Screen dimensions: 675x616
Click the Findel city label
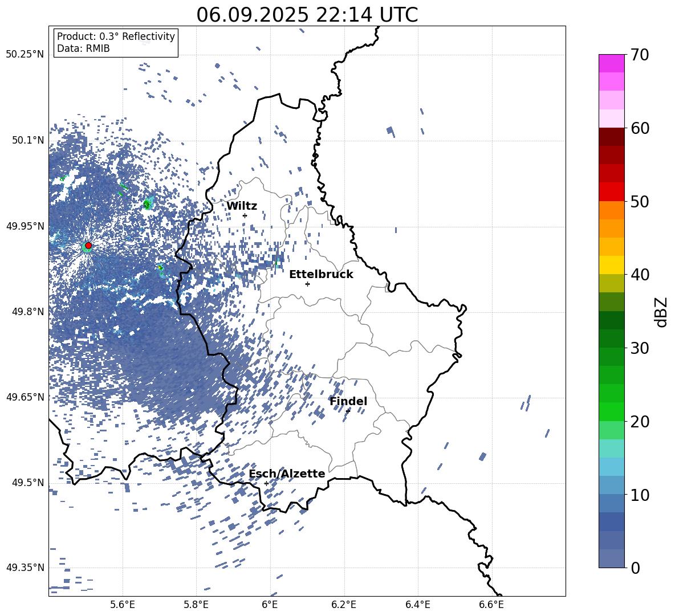pos(348,401)
